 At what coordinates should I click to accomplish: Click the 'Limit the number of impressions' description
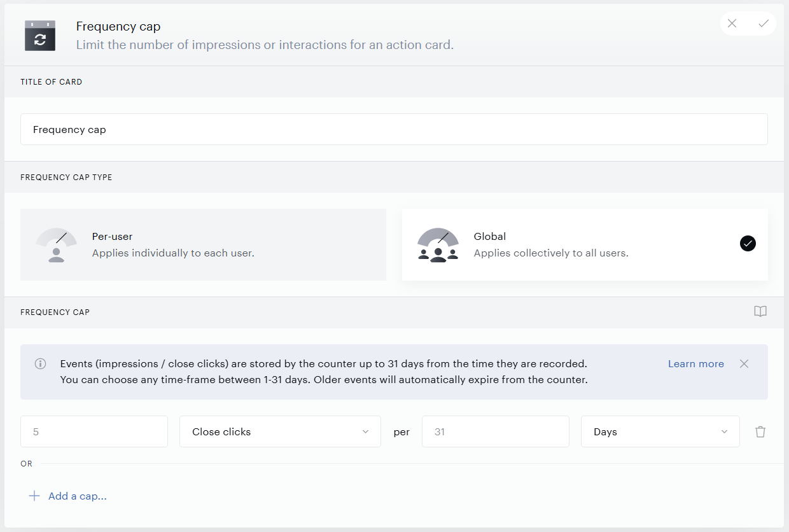point(265,45)
